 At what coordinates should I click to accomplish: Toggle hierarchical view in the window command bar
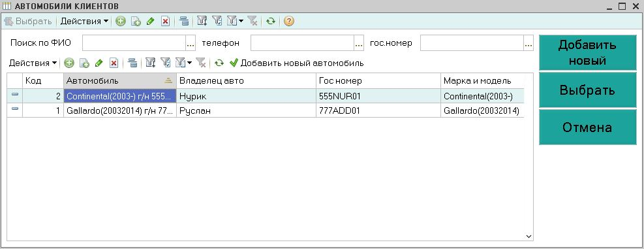pos(185,22)
